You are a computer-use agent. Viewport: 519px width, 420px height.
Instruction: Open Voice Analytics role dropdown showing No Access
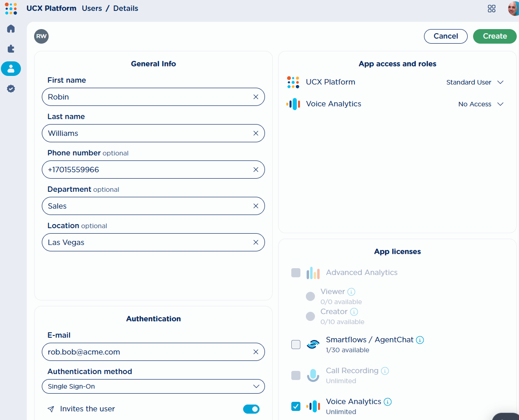pyautogui.click(x=481, y=104)
